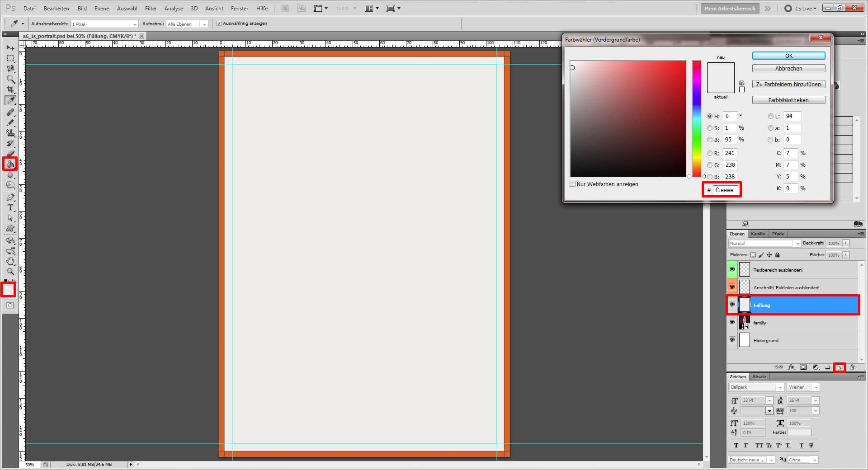The image size is (868, 470).
Task: Hide the family layer visibility eye
Action: (x=732, y=322)
